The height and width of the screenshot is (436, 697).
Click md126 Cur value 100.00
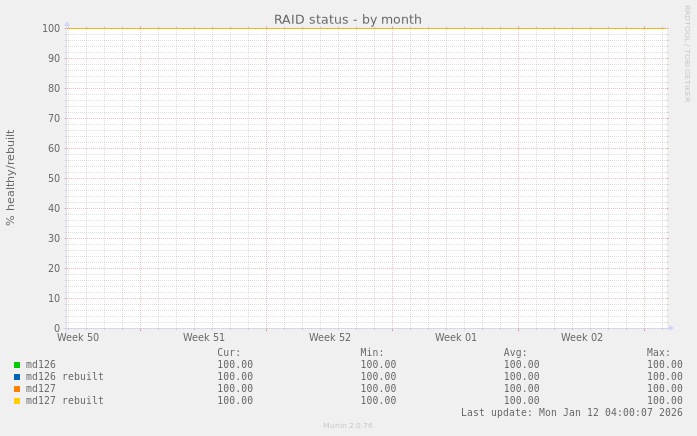[x=235, y=365]
